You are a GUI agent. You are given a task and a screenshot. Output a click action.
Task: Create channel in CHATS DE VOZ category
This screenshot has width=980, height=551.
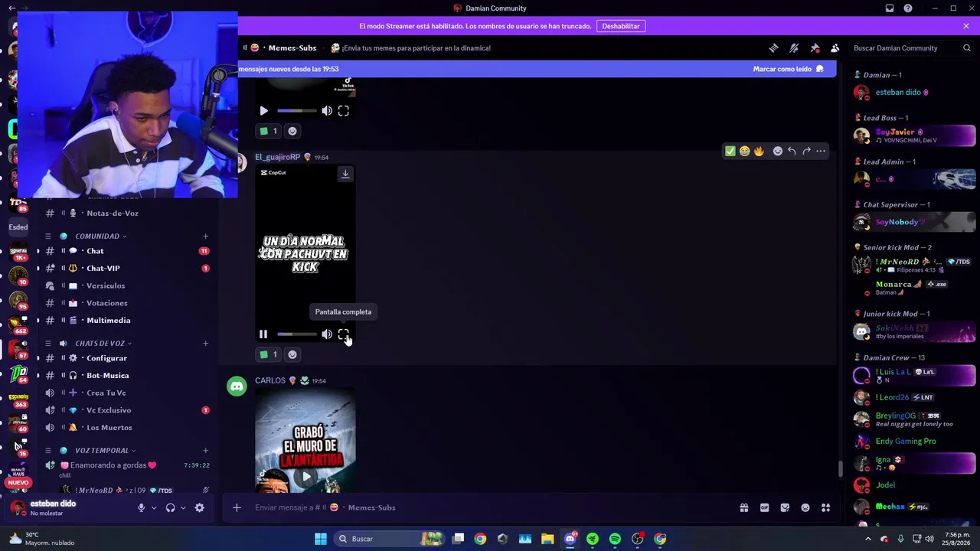pyautogui.click(x=205, y=344)
